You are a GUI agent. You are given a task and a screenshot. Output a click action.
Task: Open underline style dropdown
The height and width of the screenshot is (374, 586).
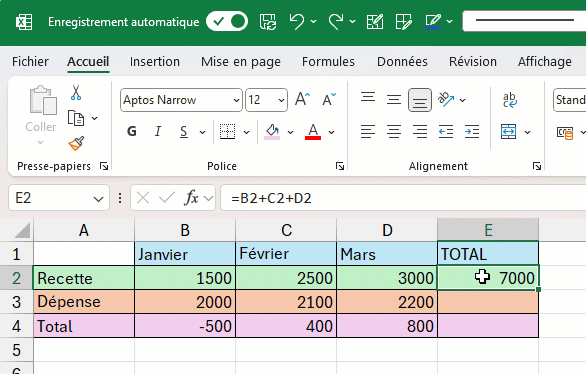click(202, 132)
